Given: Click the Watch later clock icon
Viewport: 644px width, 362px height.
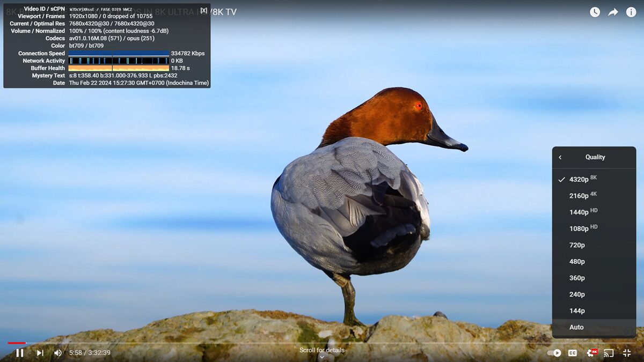Looking at the screenshot, I should tap(595, 12).
